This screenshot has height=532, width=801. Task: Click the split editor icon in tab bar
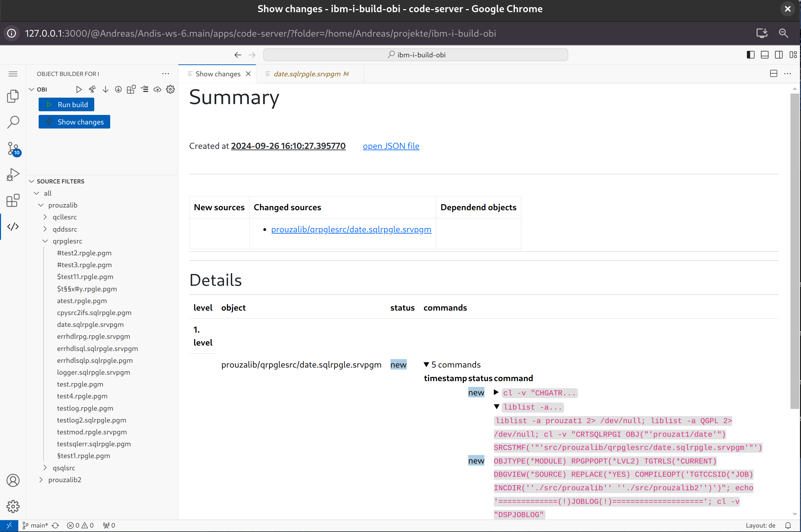point(774,74)
